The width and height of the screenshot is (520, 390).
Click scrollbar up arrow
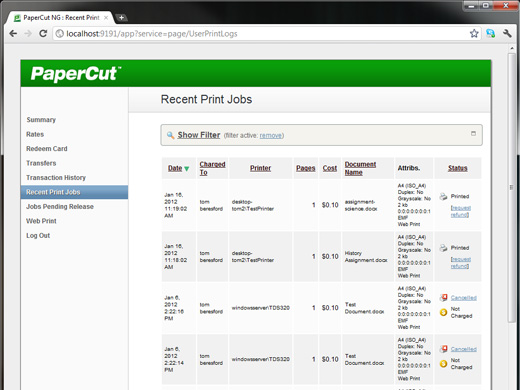512,49
